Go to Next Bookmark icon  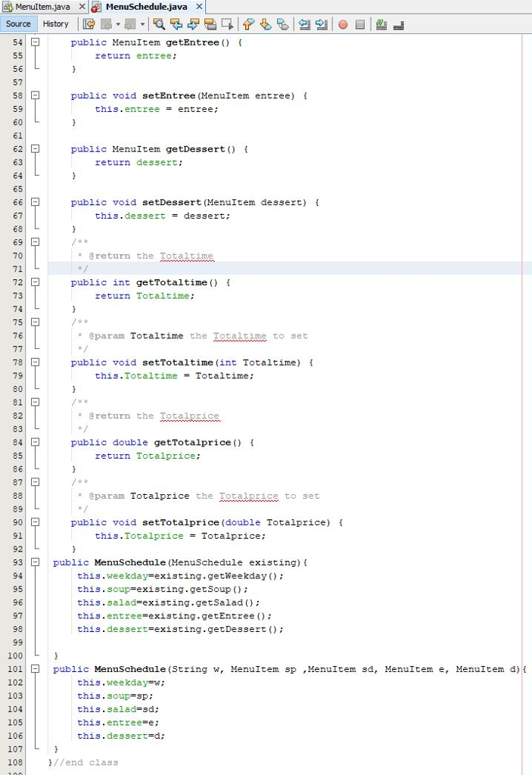click(266, 24)
